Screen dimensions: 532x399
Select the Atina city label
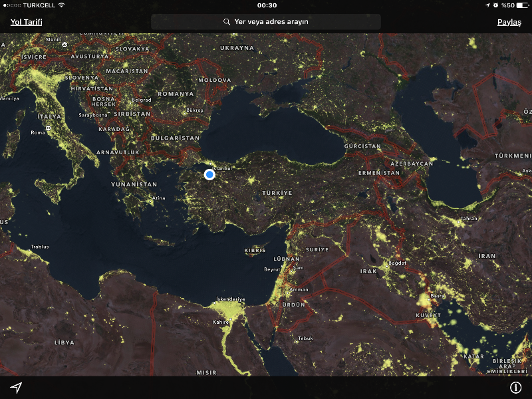158,198
